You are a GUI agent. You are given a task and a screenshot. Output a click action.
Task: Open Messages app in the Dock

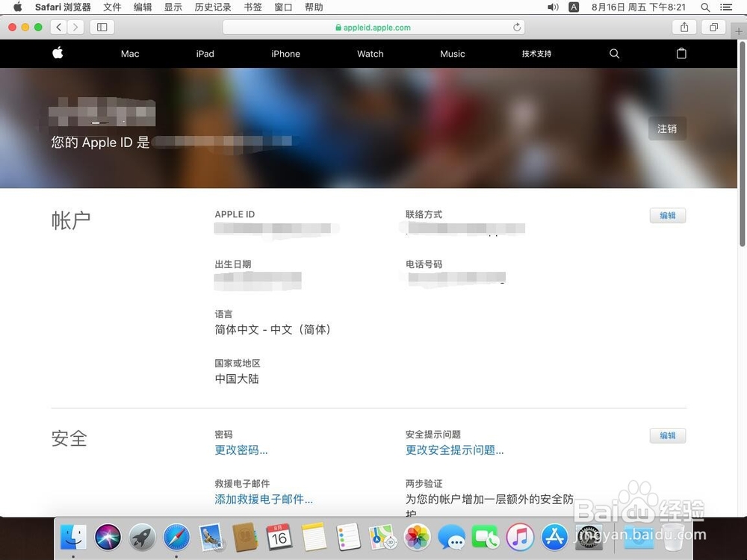(451, 537)
